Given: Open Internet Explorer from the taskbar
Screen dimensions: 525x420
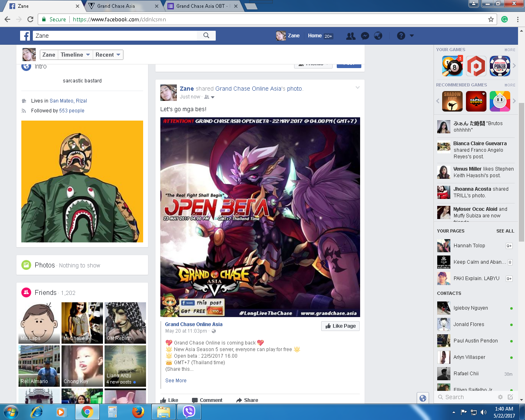Looking at the screenshot, I should pos(37,412).
